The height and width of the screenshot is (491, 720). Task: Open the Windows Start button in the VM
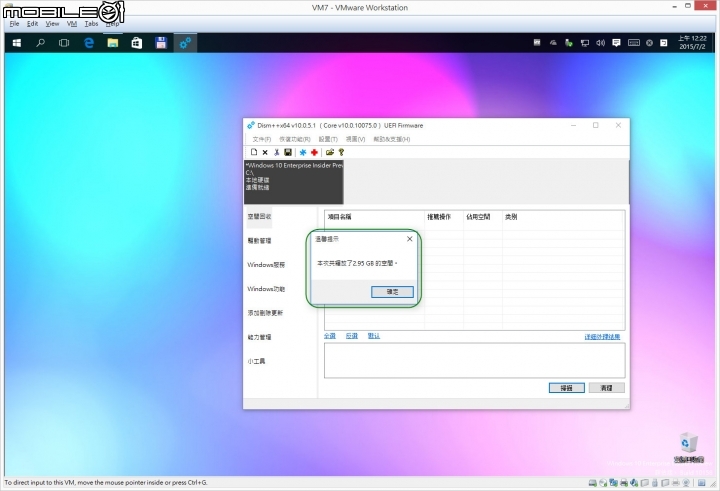point(17,43)
